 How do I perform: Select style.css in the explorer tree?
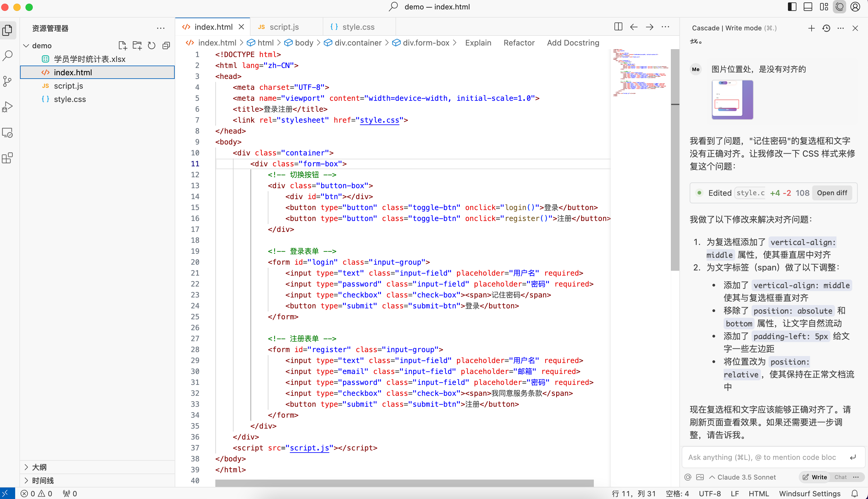click(x=98, y=99)
